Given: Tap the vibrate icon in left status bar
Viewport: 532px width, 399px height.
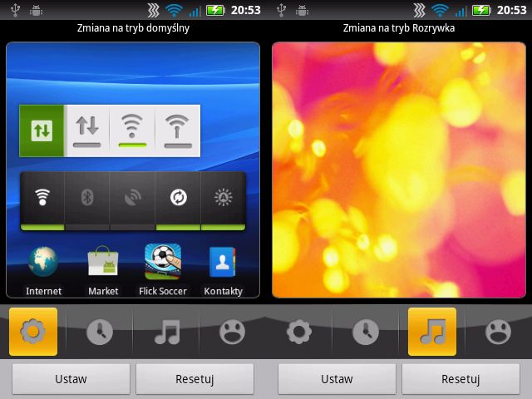Looking at the screenshot, I should [x=153, y=10].
